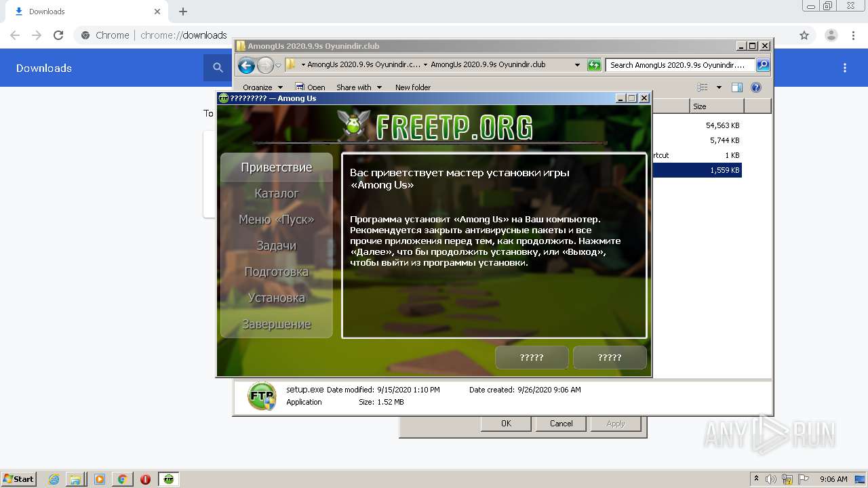868x488 pixels.
Task: Select the Установка installer step
Action: click(277, 298)
